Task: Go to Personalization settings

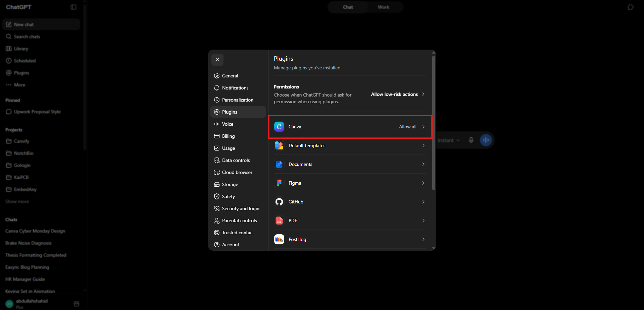Action: 238,100
